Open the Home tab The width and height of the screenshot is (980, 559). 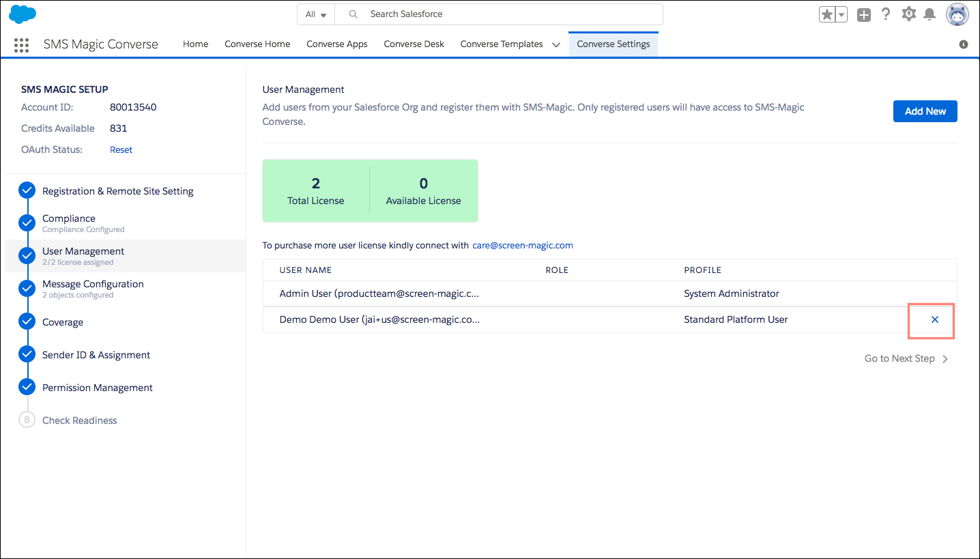click(x=196, y=44)
